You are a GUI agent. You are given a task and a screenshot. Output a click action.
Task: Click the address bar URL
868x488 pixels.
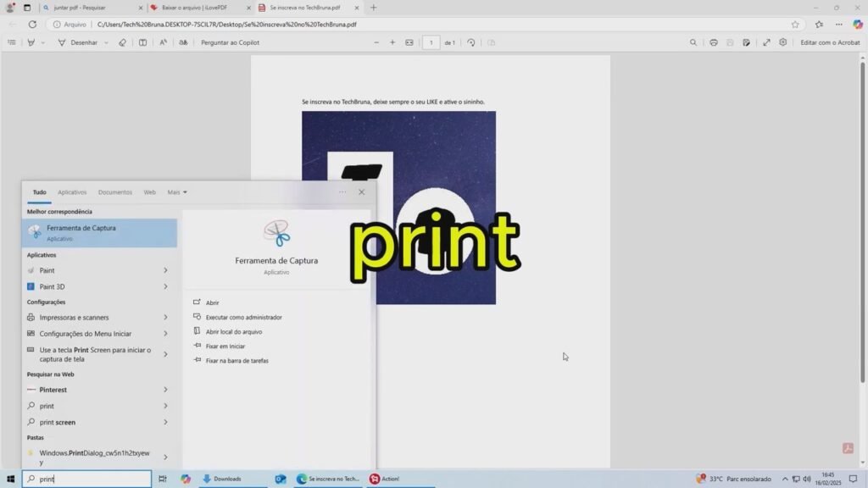227,25
